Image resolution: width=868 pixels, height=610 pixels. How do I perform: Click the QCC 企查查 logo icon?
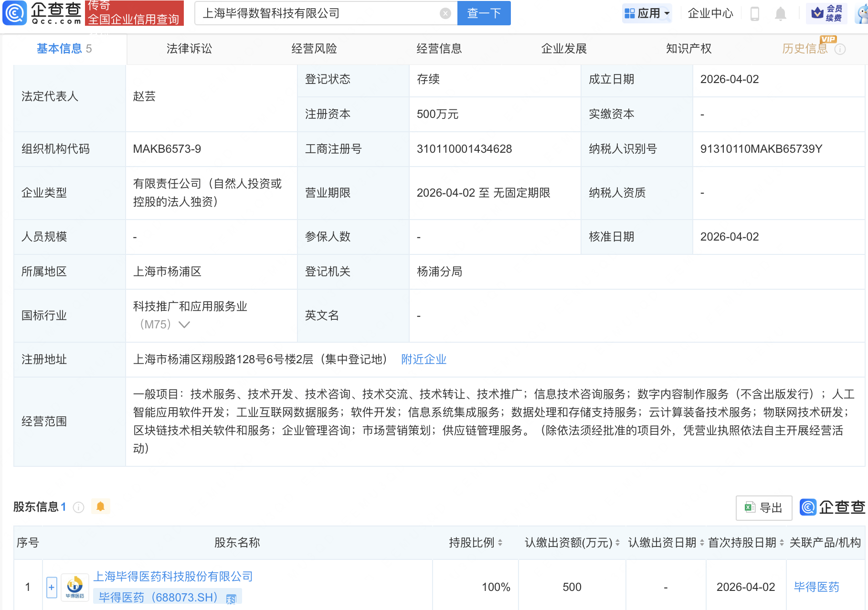(15, 13)
